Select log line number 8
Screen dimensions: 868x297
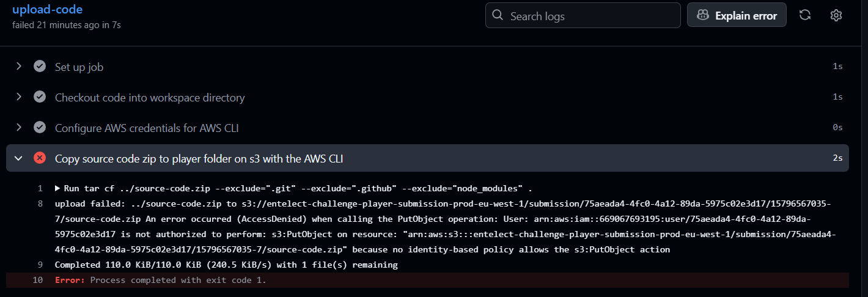click(40, 204)
